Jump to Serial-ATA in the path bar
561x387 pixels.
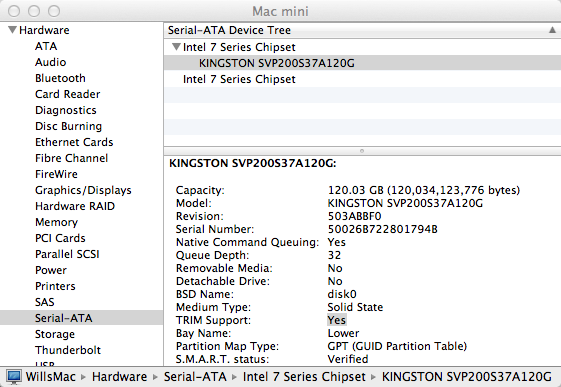point(195,377)
